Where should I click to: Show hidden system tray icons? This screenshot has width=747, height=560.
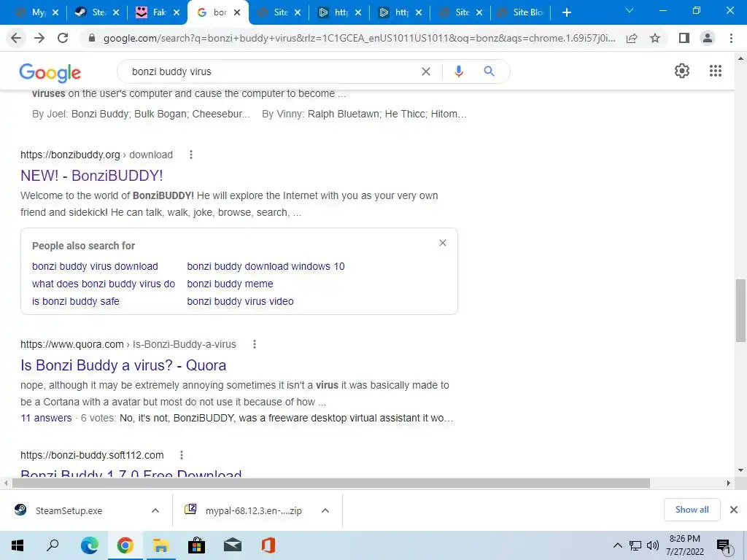[617, 545]
